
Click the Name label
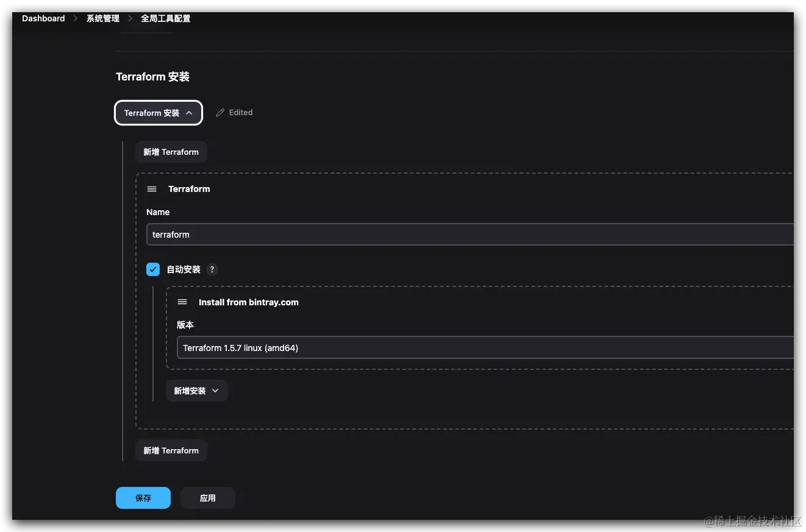158,212
